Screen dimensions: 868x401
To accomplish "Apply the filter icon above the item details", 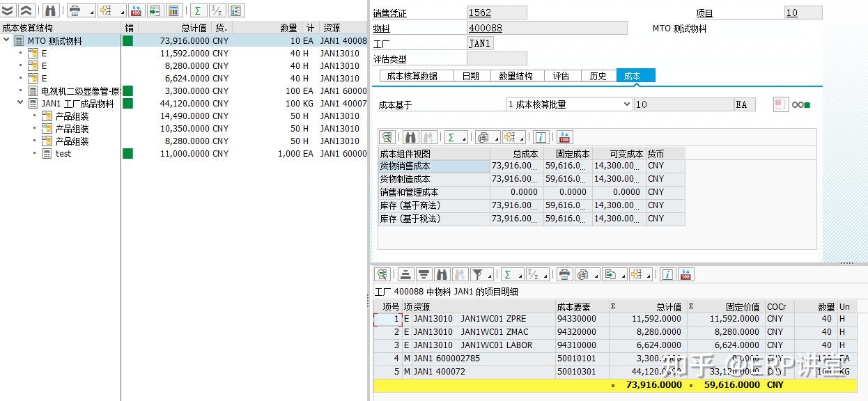I will click(x=476, y=274).
